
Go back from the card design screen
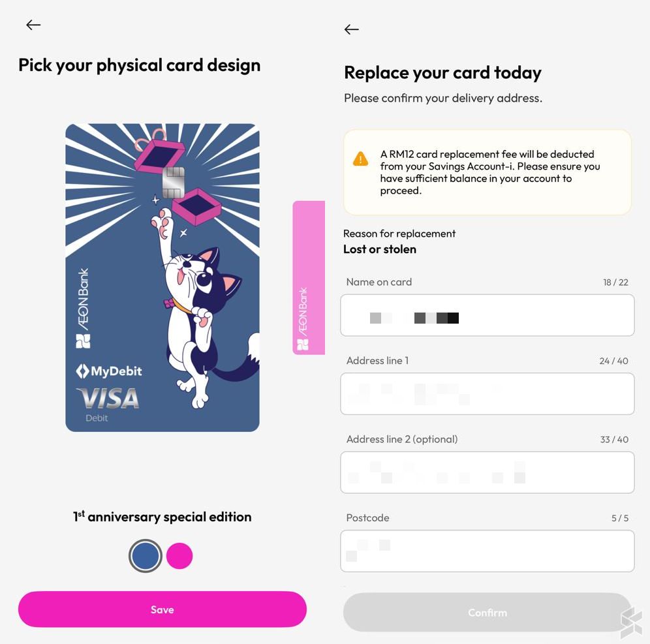tap(33, 25)
